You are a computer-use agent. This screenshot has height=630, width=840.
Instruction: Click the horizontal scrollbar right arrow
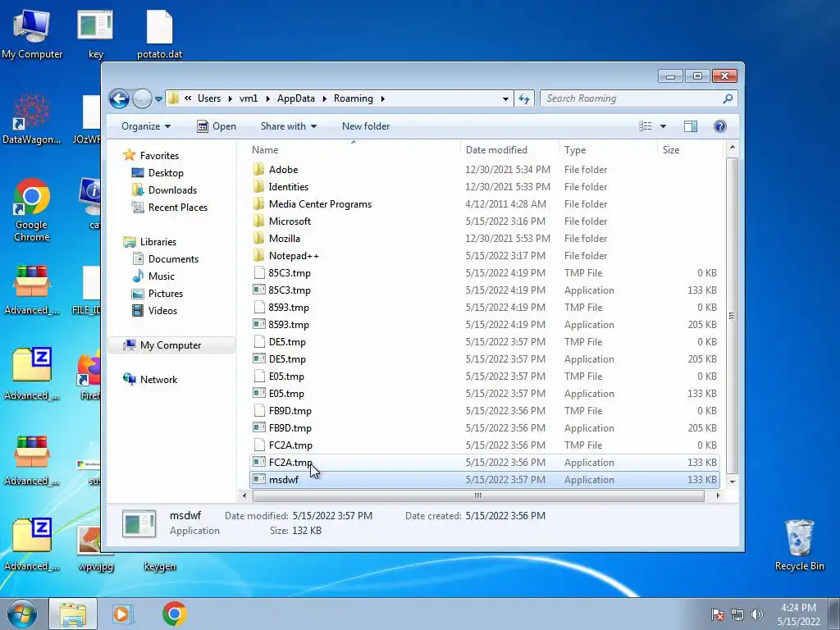pyautogui.click(x=718, y=496)
